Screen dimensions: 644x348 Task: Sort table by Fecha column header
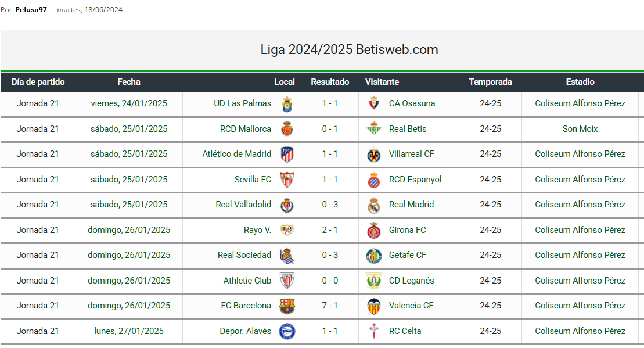tap(128, 82)
